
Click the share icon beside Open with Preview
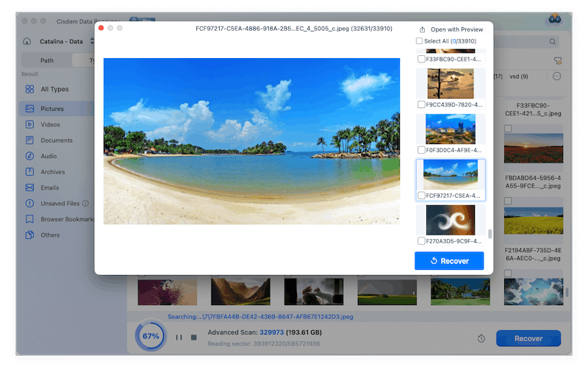coord(422,29)
